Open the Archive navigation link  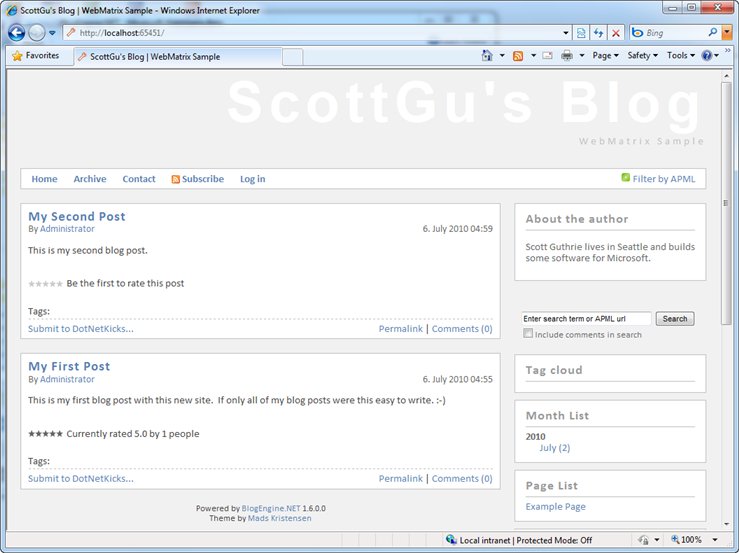[x=90, y=179]
